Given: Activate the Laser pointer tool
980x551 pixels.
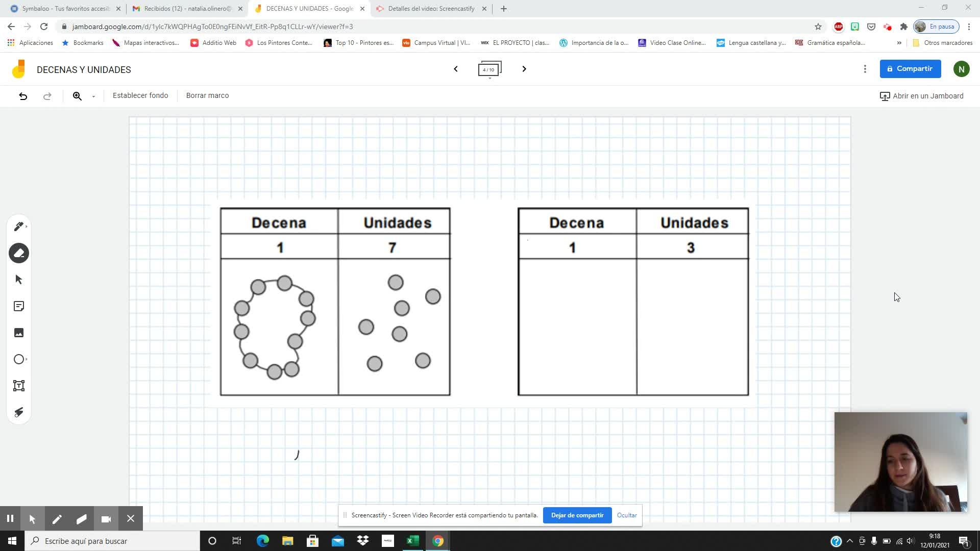Looking at the screenshot, I should (x=19, y=412).
